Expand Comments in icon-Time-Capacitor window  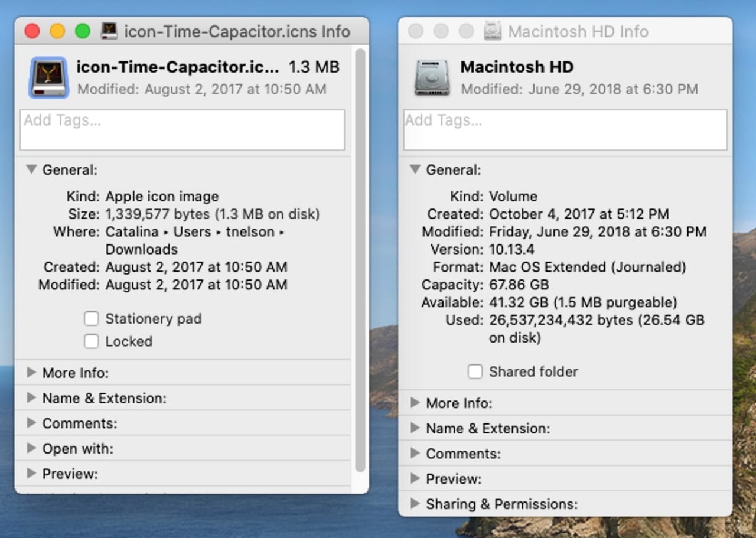point(31,423)
